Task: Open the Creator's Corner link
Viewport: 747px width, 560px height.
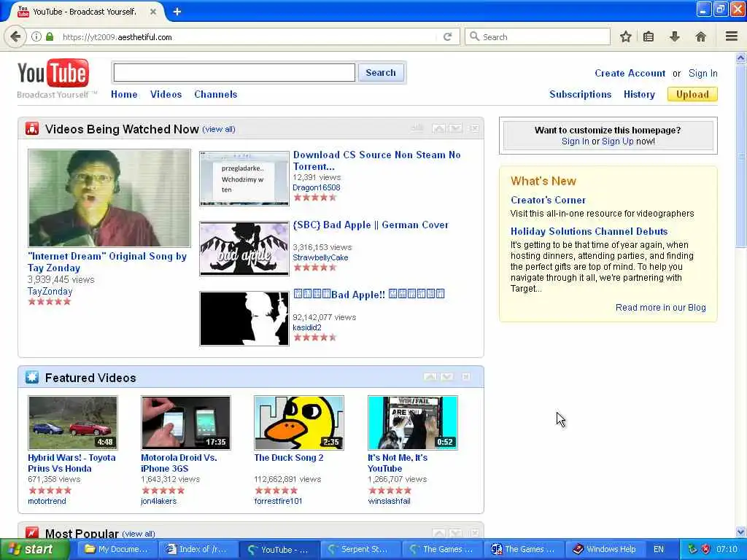Action: click(548, 200)
